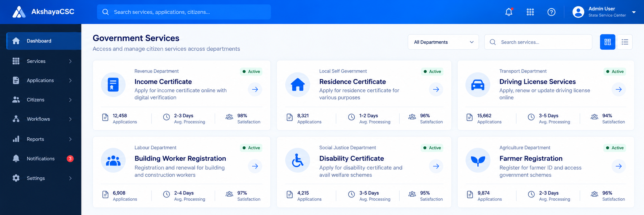Expand the Workflows sidebar chevron

click(x=70, y=119)
